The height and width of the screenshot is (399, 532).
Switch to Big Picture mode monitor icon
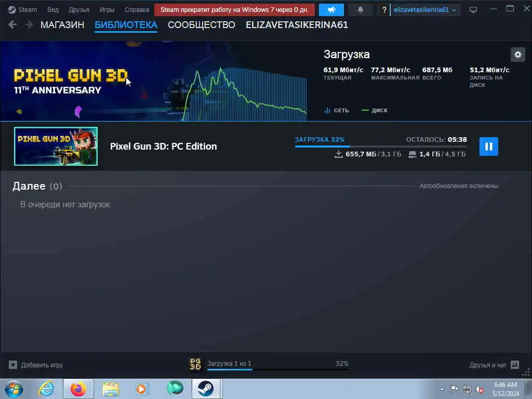[x=473, y=10]
